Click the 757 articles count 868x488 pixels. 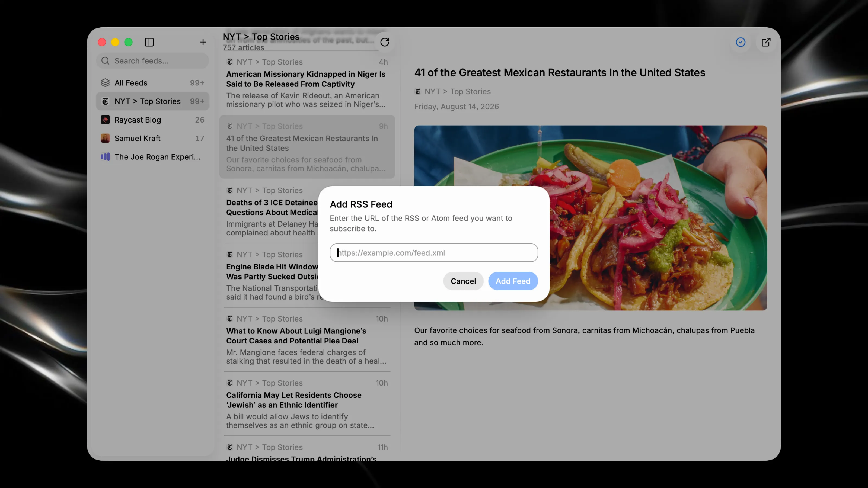click(243, 47)
